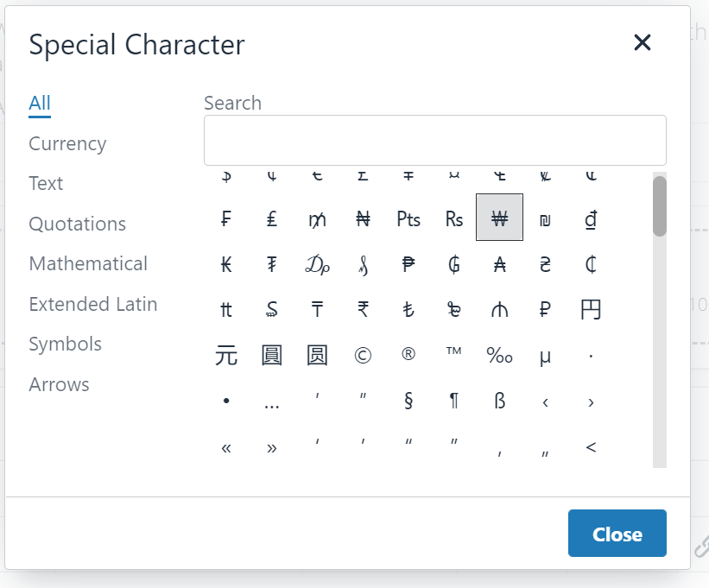The height and width of the screenshot is (588, 709).
Task: Select the Indian rupee ₹ character
Action: point(363,310)
